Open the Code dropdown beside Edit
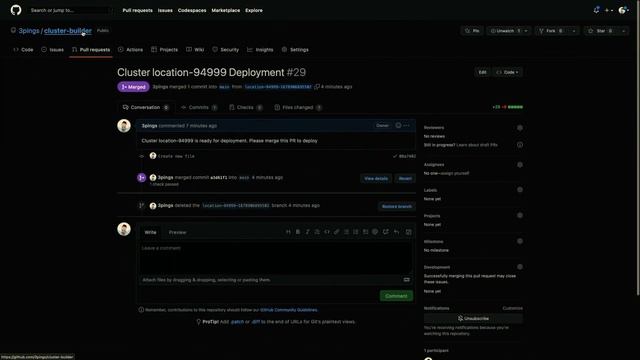The height and width of the screenshot is (360, 640). (508, 72)
